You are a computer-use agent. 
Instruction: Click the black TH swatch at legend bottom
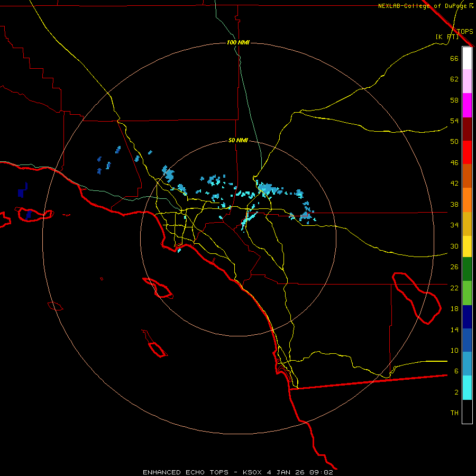(x=467, y=411)
